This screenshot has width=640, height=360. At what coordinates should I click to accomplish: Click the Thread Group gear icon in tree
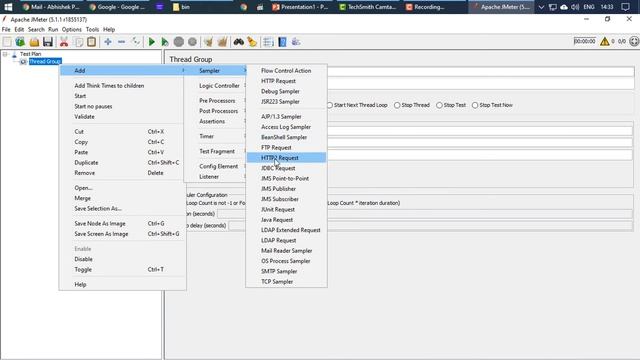(x=23, y=62)
